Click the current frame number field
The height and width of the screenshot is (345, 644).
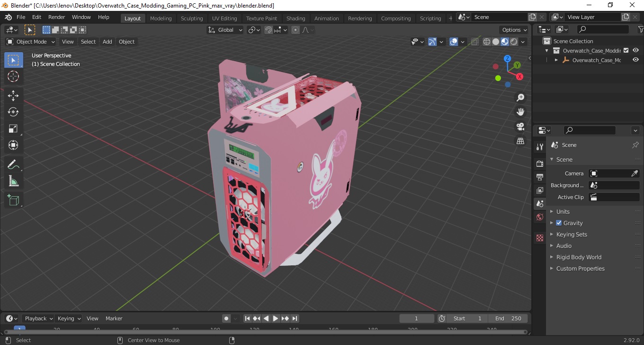[417, 318]
